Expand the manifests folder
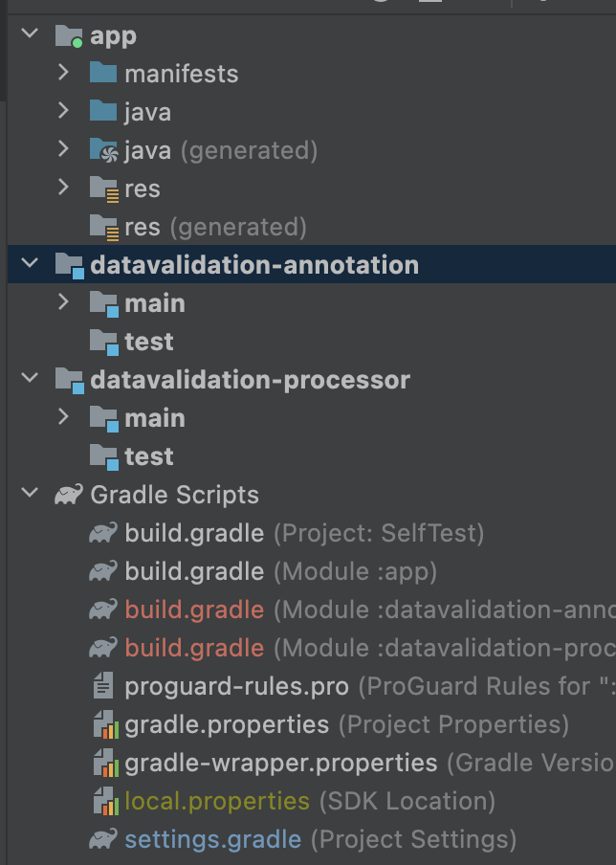This screenshot has height=865, width=616. (63, 73)
